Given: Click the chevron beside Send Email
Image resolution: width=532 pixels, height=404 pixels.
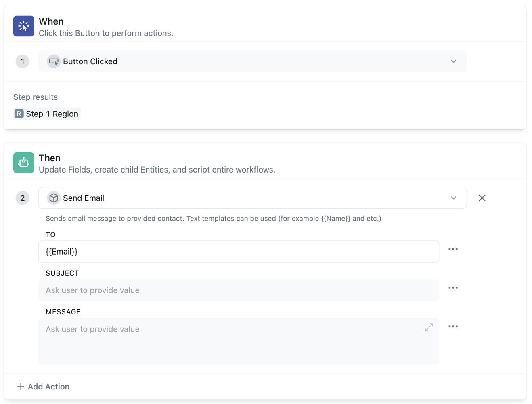Looking at the screenshot, I should pyautogui.click(x=454, y=198).
